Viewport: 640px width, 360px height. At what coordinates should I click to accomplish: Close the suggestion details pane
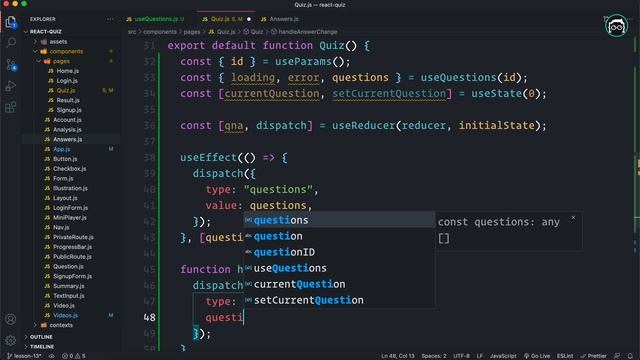click(x=573, y=218)
